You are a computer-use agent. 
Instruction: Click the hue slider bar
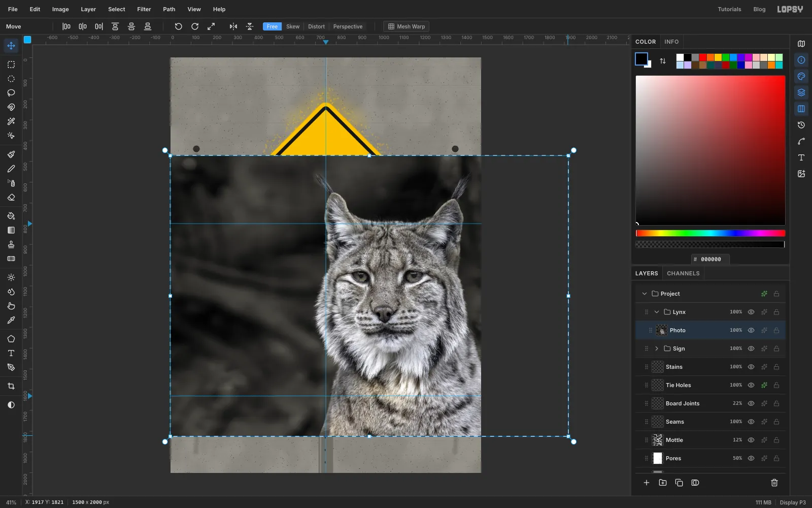710,233
